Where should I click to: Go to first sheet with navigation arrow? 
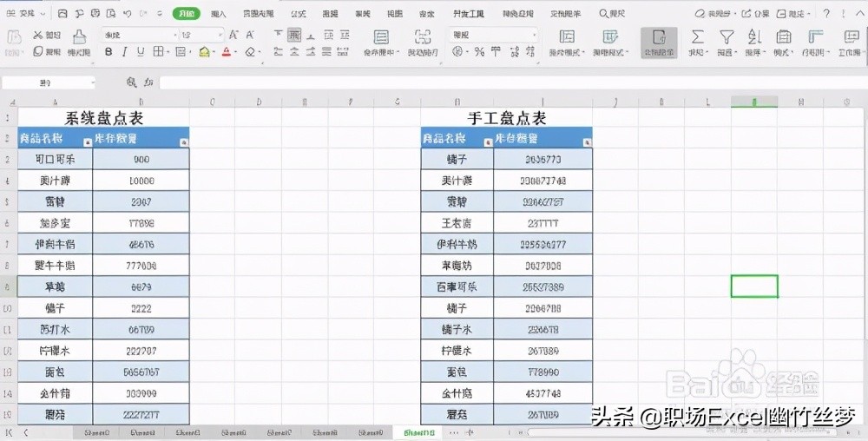click(x=9, y=432)
